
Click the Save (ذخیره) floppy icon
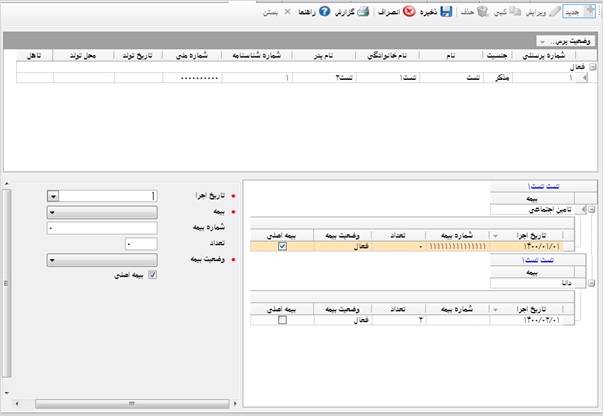446,12
